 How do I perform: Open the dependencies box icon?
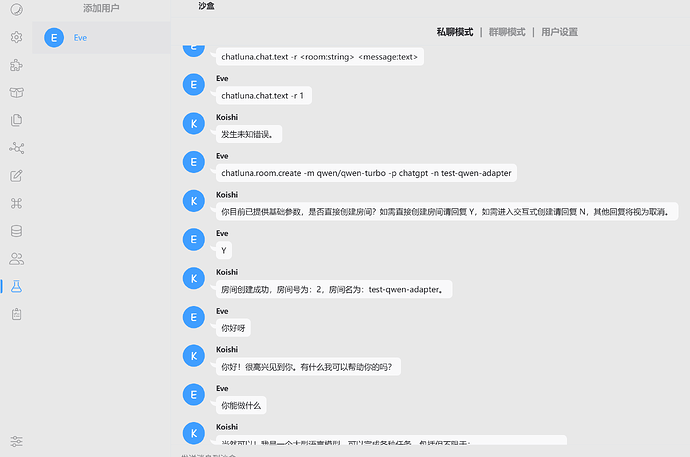16,92
